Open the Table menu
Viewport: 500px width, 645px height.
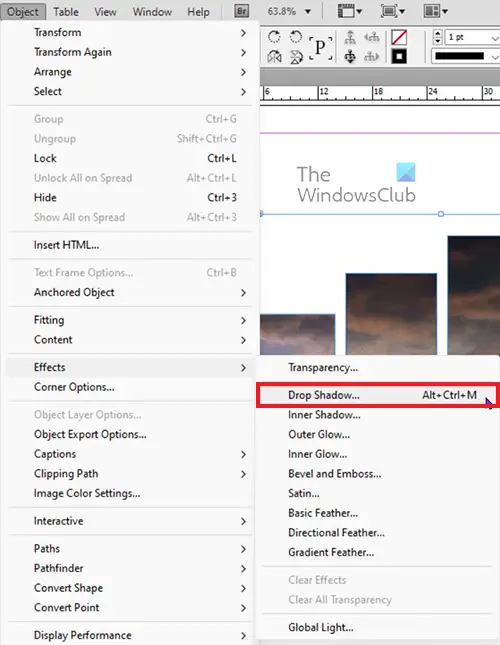click(x=66, y=12)
